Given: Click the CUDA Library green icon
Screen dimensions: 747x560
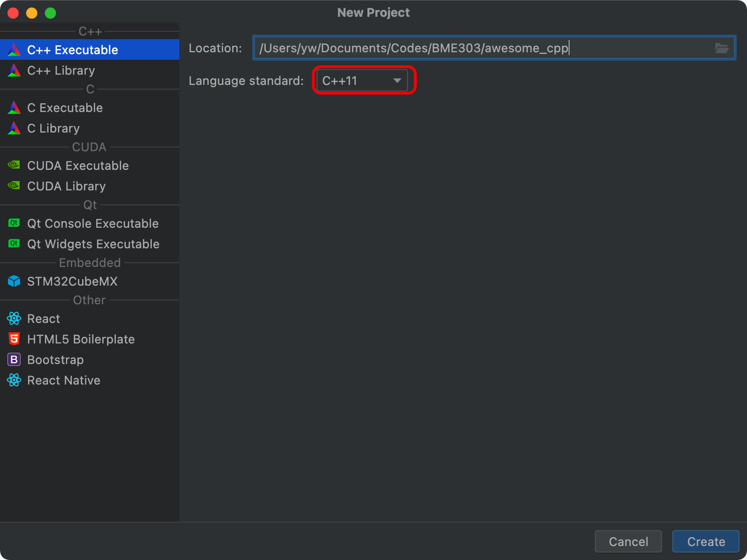Looking at the screenshot, I should pyautogui.click(x=14, y=186).
